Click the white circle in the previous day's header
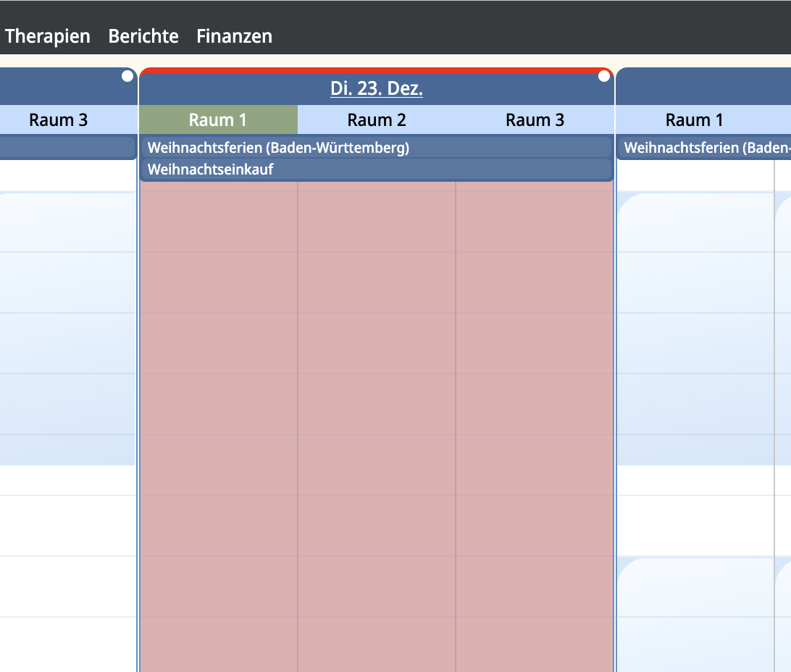 127,76
